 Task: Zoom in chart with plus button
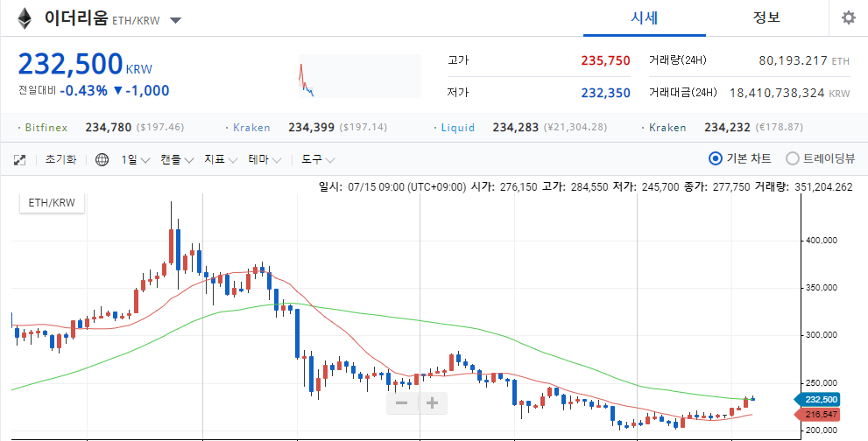433,402
